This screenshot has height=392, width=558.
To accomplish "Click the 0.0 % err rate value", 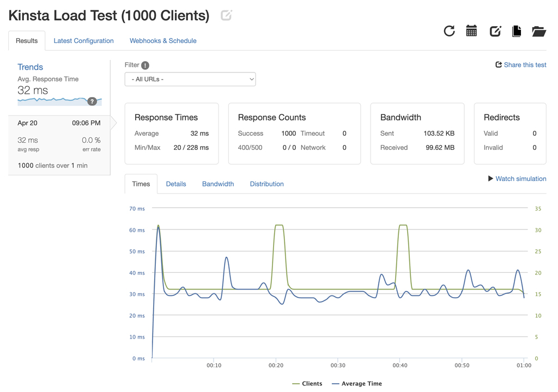I will [x=91, y=140].
